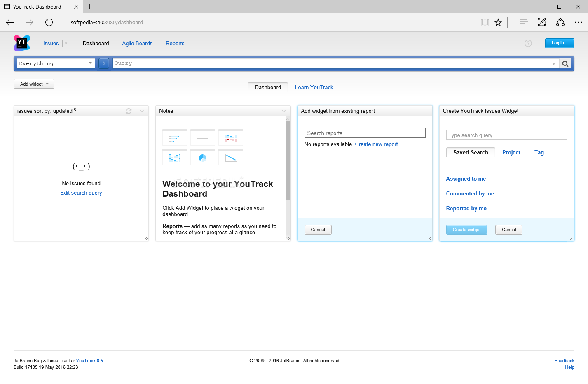Open Agile Boards in the navigation
Image resolution: width=588 pixels, height=384 pixels.
137,43
